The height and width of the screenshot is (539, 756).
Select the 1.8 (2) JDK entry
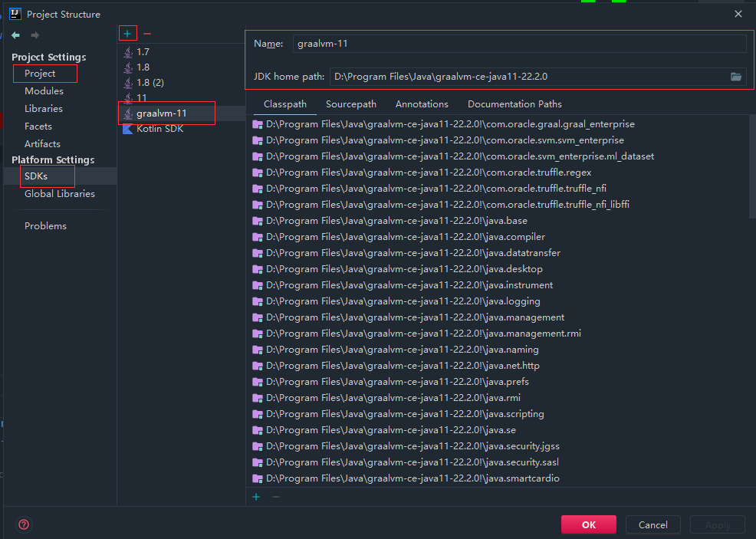181,83
